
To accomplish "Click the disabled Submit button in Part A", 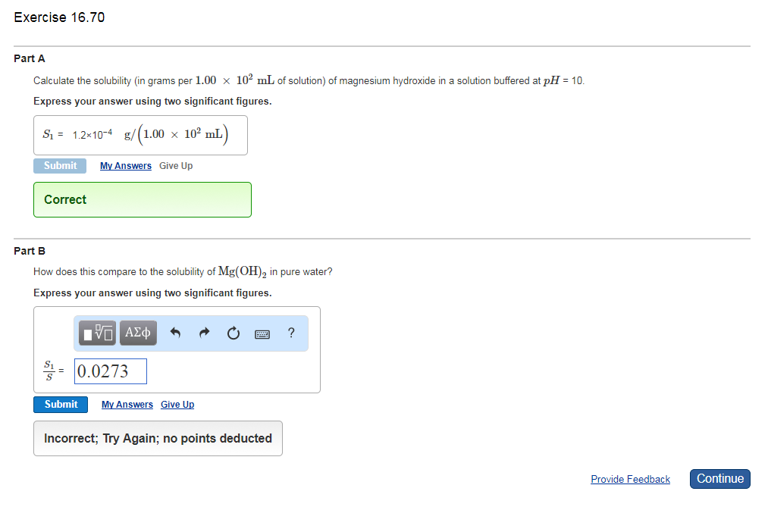I will pyautogui.click(x=60, y=165).
